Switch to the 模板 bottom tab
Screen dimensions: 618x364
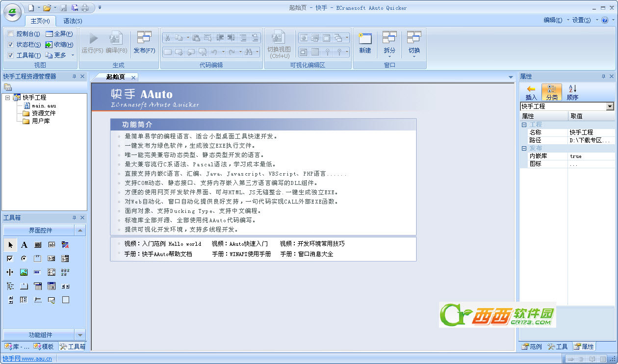coord(44,346)
